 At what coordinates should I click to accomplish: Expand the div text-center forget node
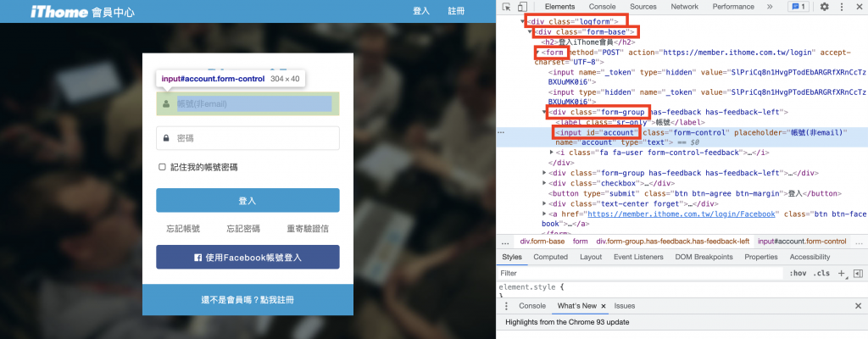tap(544, 204)
